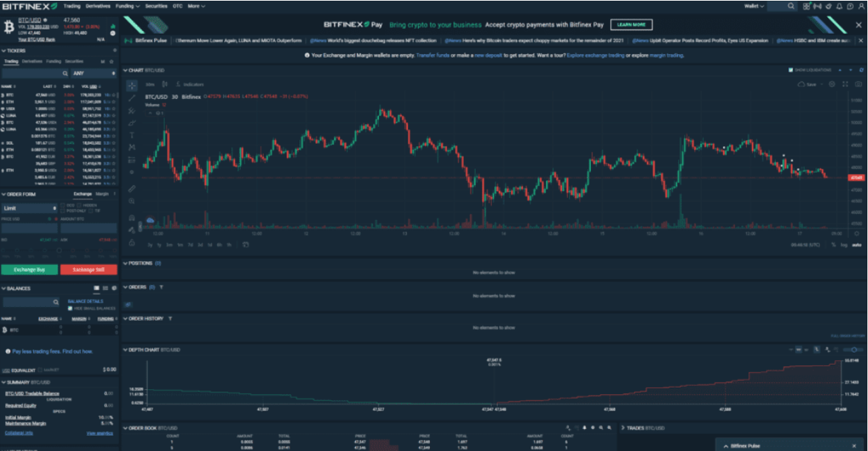Follow the Explore exchange trading link
Viewport: 868px width, 451px height.
pyautogui.click(x=595, y=55)
